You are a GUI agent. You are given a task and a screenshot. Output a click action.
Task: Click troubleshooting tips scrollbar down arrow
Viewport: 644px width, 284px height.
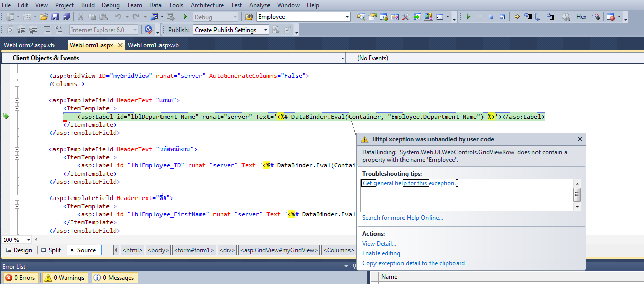(577, 207)
